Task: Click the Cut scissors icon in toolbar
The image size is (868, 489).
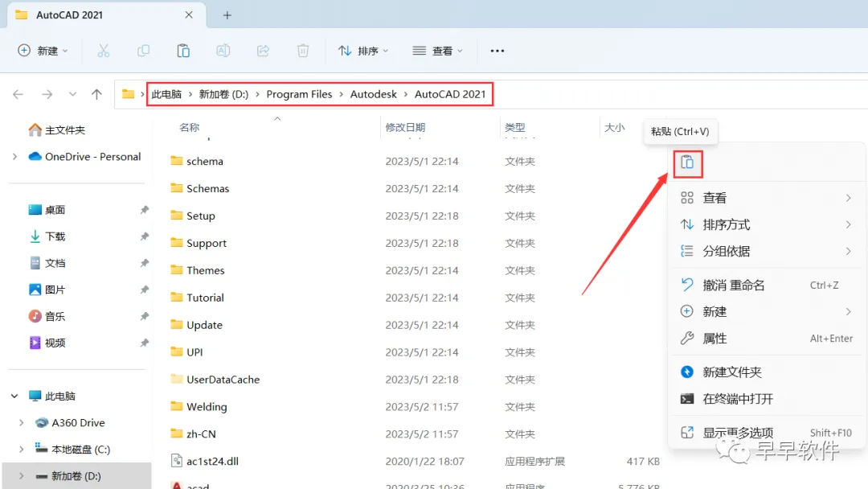Action: click(x=104, y=51)
